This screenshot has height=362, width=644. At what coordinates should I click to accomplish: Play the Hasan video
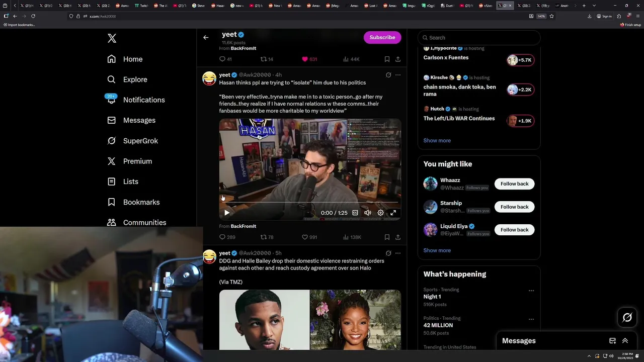pyautogui.click(x=227, y=213)
